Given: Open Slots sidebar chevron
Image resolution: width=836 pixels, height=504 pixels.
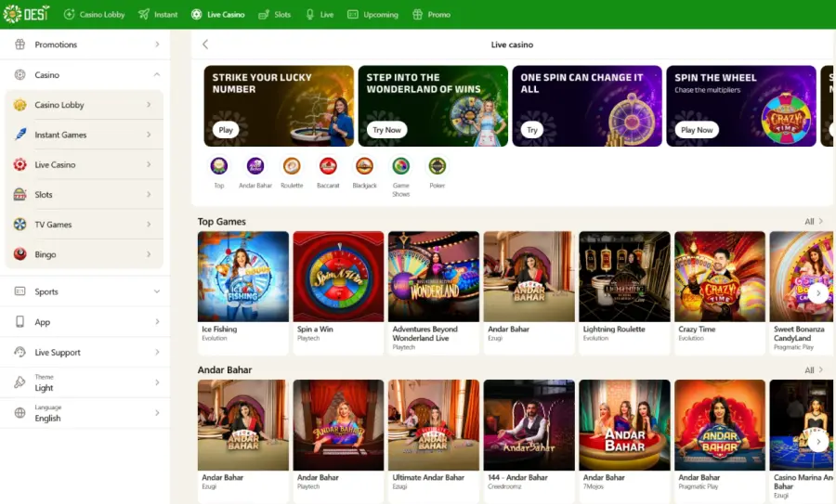Looking at the screenshot, I should pyautogui.click(x=149, y=195).
